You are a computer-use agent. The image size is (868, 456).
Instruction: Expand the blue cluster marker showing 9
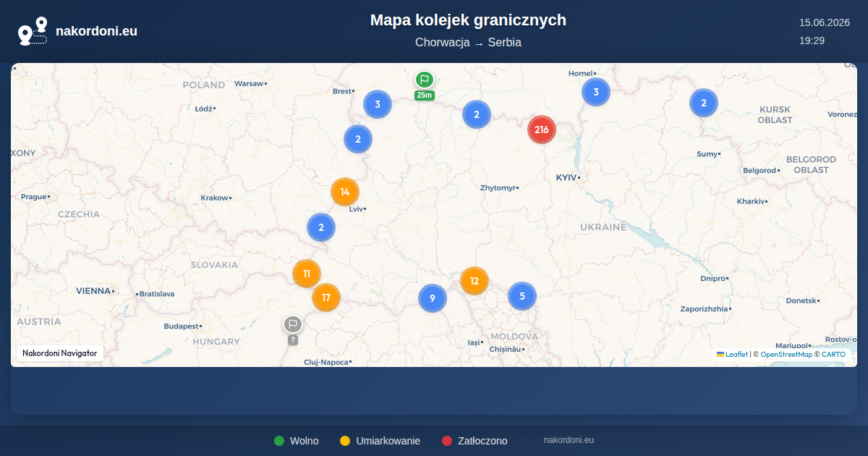pyautogui.click(x=433, y=298)
